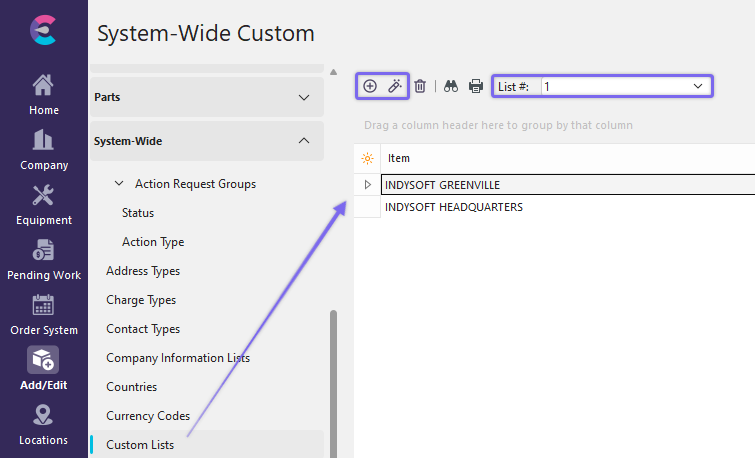Image resolution: width=755 pixels, height=458 pixels.
Task: Select Locations in the sidebar
Action: 43,425
